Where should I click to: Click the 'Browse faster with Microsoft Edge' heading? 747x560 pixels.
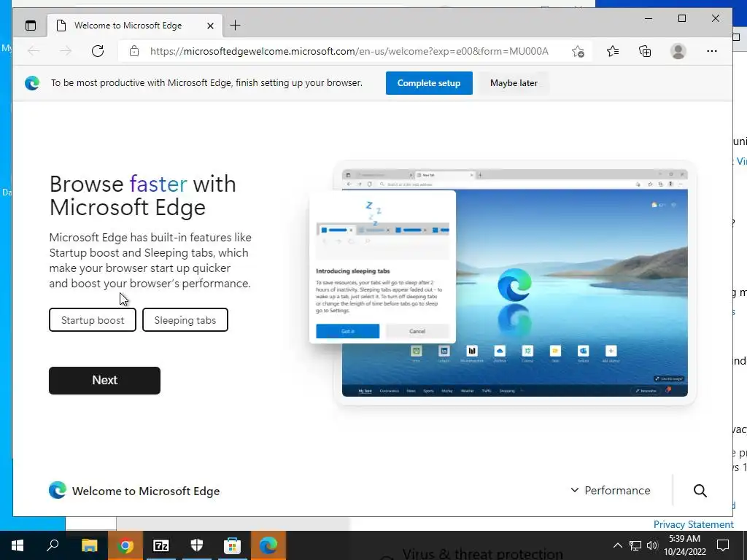142,195
